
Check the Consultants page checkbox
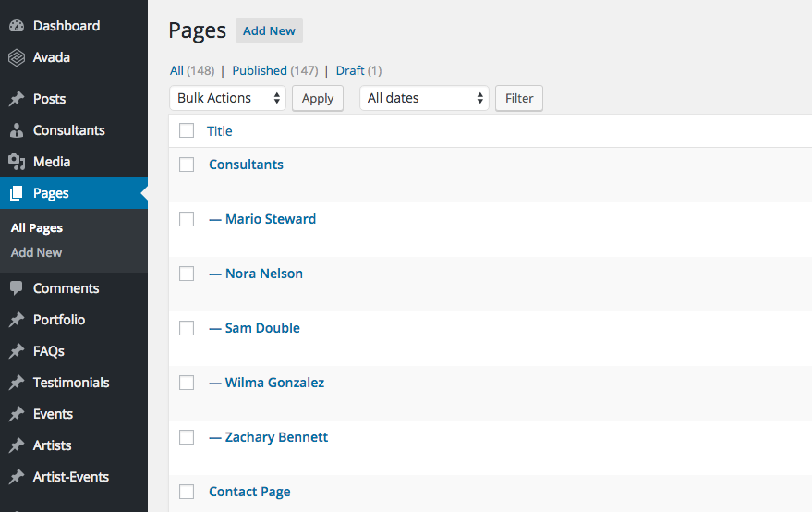[187, 165]
